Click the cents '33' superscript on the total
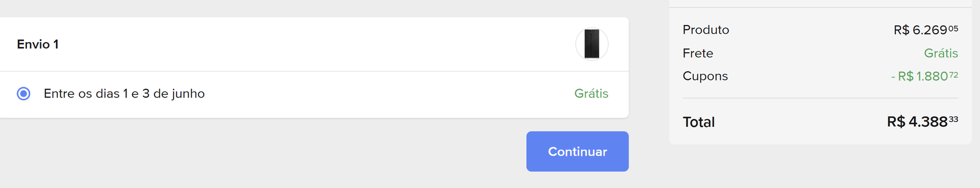The width and height of the screenshot is (980, 188). click(x=953, y=119)
